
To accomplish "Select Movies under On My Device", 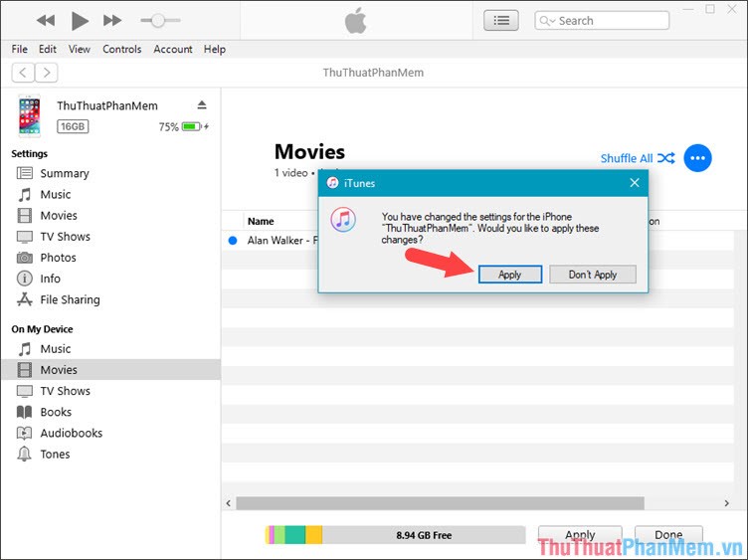I will click(110, 370).
